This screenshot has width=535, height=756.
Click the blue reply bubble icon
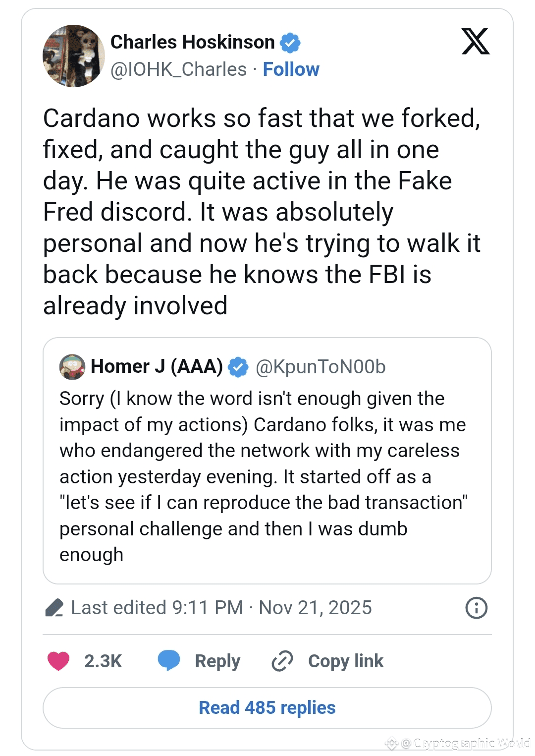(168, 660)
